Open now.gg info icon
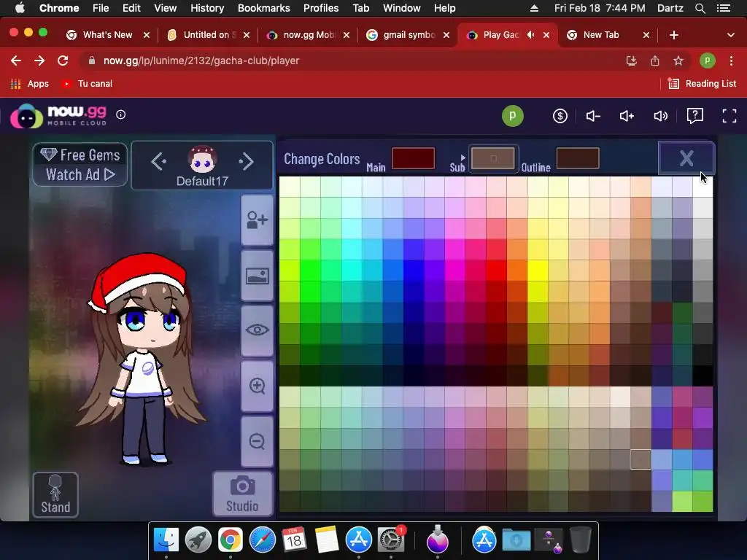This screenshot has width=747, height=560. 120,114
